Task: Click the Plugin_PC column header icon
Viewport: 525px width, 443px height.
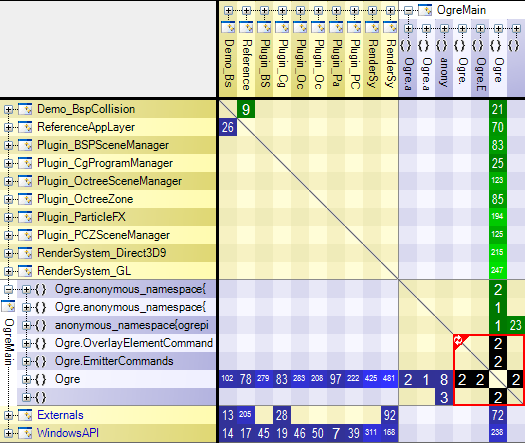Action: [354, 27]
